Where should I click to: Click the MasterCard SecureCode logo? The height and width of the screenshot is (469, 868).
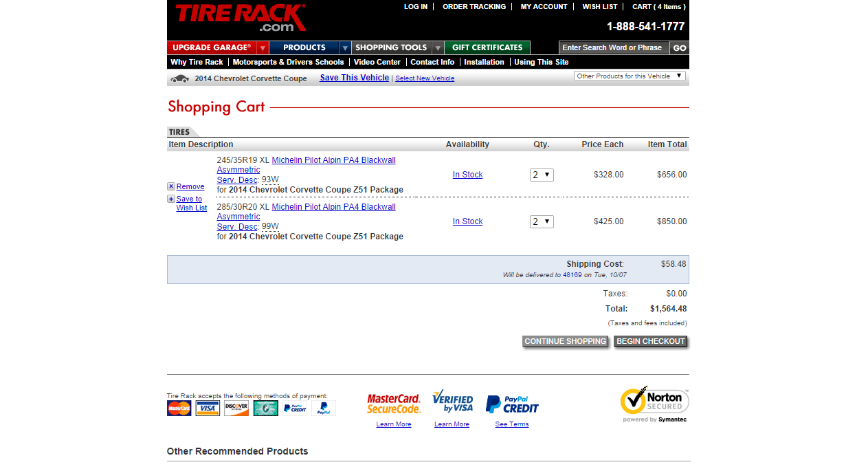(394, 404)
